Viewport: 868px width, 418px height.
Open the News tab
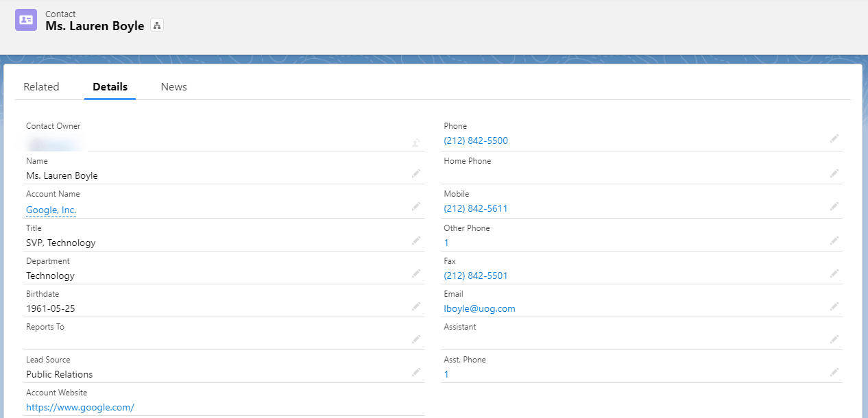tap(173, 87)
